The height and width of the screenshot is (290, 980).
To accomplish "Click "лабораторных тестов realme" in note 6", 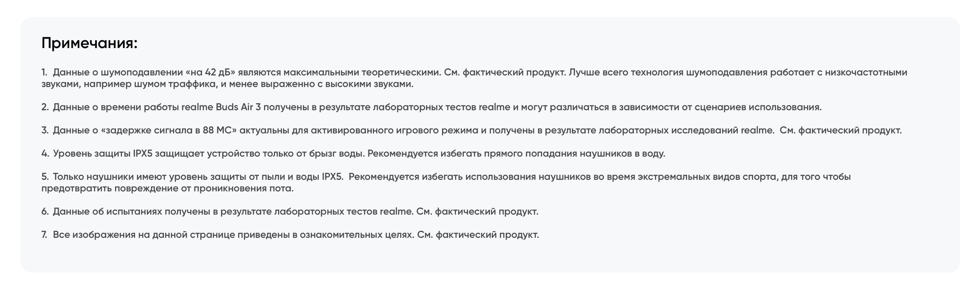I will point(343,211).
